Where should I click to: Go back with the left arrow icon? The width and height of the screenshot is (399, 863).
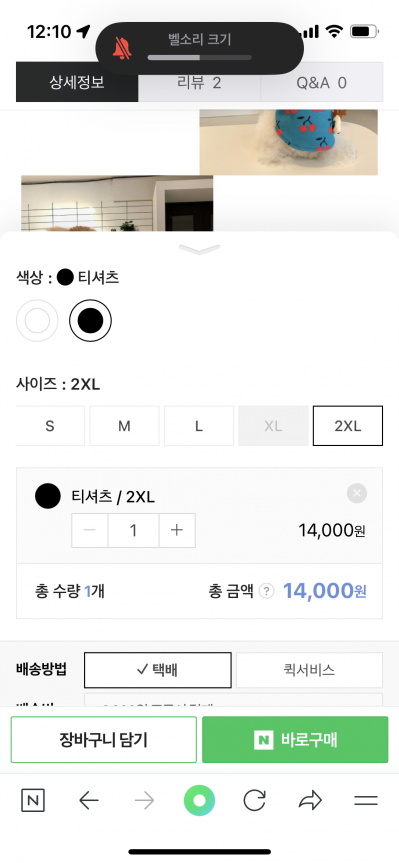89,800
